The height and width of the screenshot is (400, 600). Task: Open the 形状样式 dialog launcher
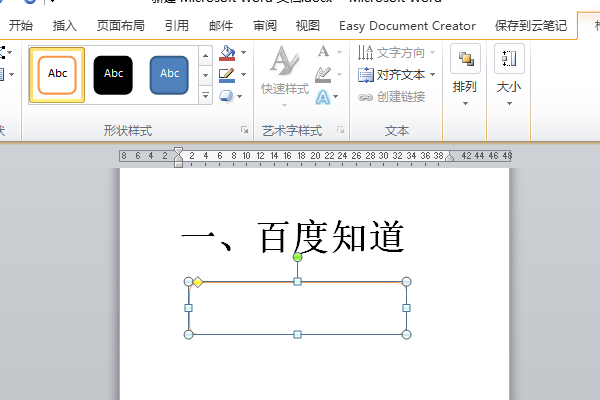coord(245,130)
